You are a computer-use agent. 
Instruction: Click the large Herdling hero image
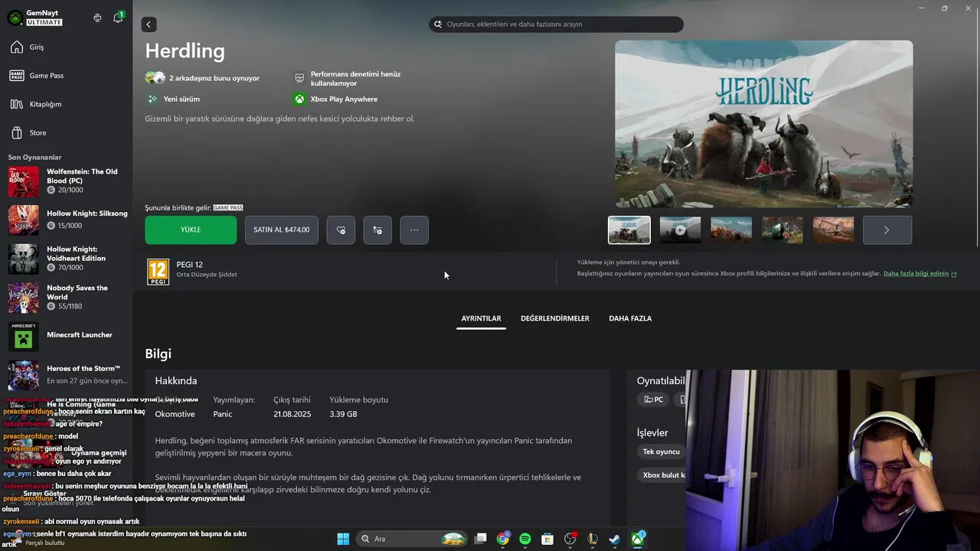764,124
